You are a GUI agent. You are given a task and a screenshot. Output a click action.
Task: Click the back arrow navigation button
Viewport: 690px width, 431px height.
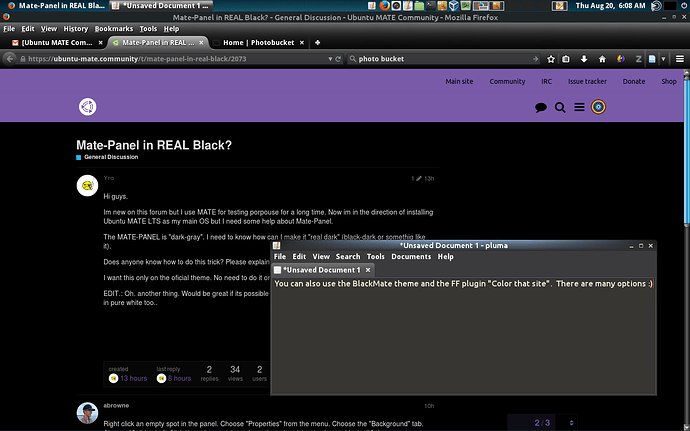[x=10, y=59]
